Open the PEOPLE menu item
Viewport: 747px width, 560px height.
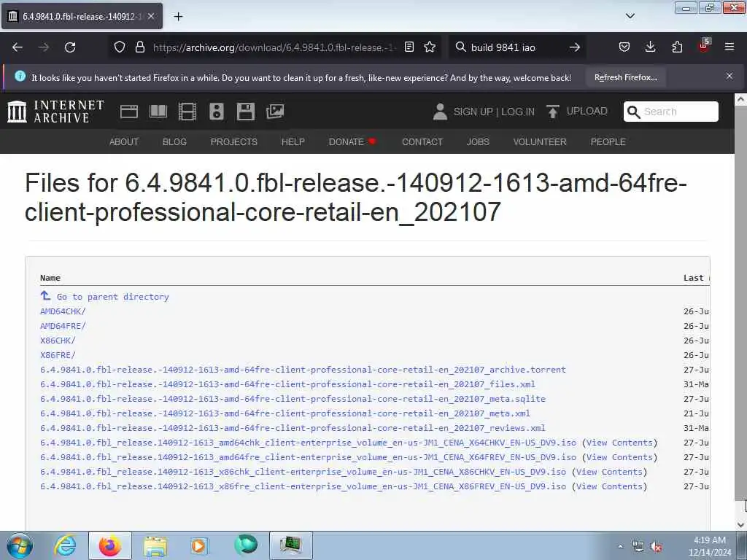pyautogui.click(x=608, y=142)
